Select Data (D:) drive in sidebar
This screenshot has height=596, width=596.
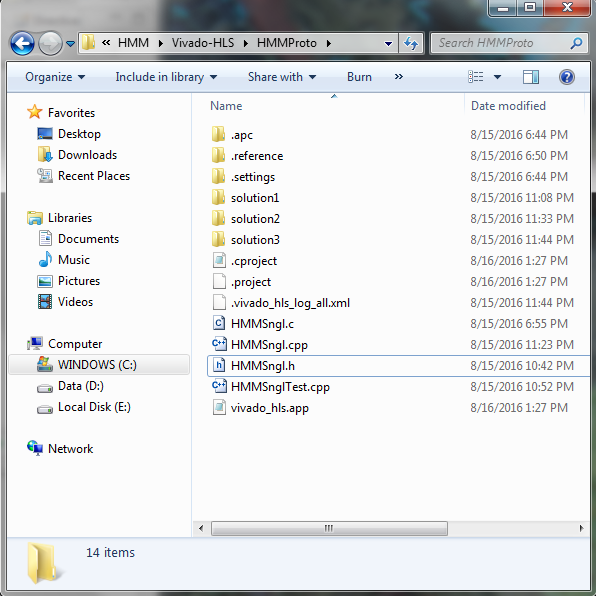click(81, 386)
